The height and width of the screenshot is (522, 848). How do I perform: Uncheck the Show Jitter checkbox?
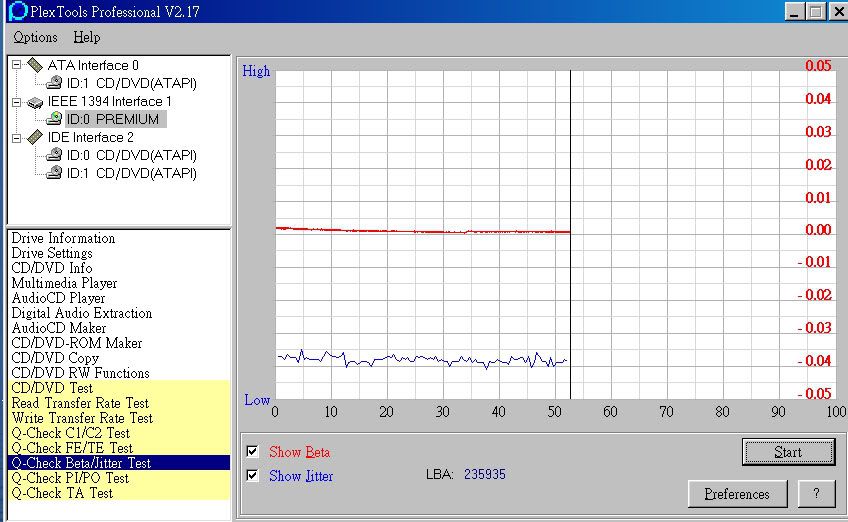(x=253, y=475)
